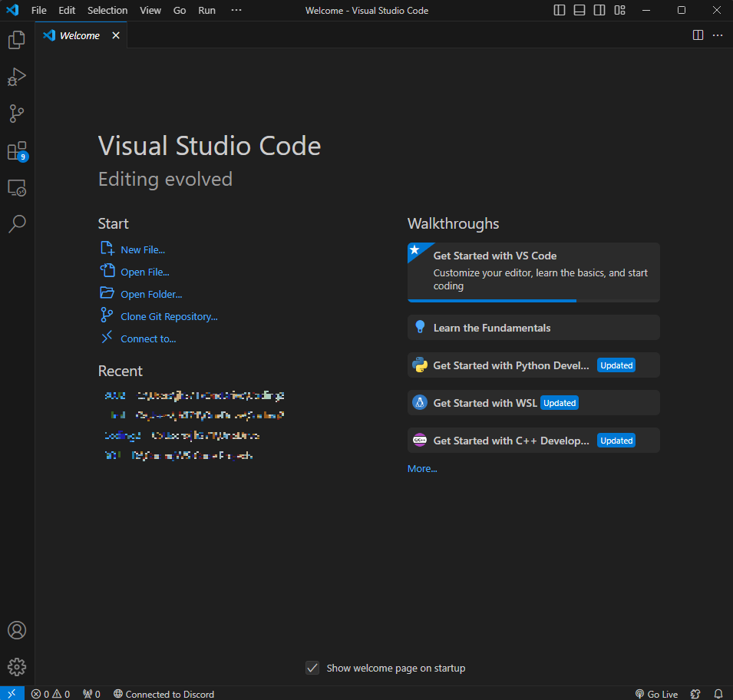Open the Run menu

point(206,10)
